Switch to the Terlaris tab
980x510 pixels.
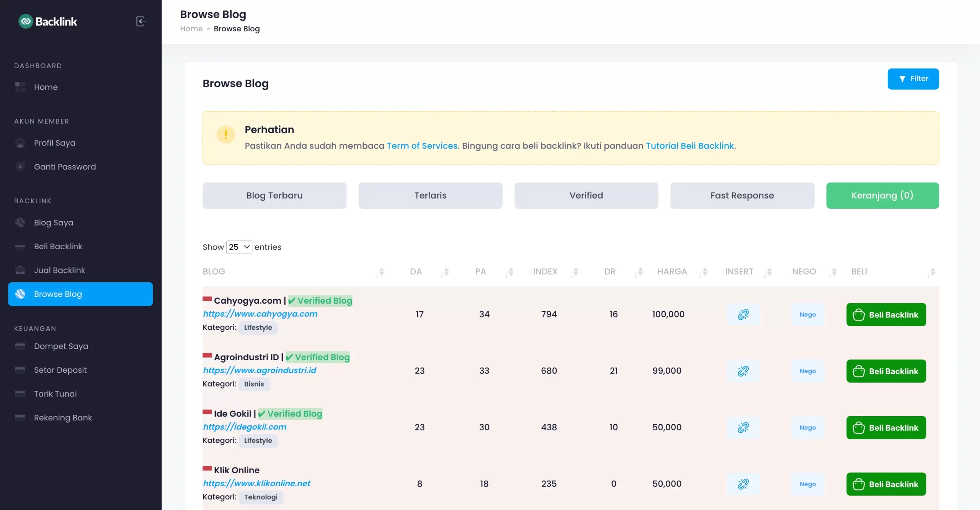tap(430, 195)
